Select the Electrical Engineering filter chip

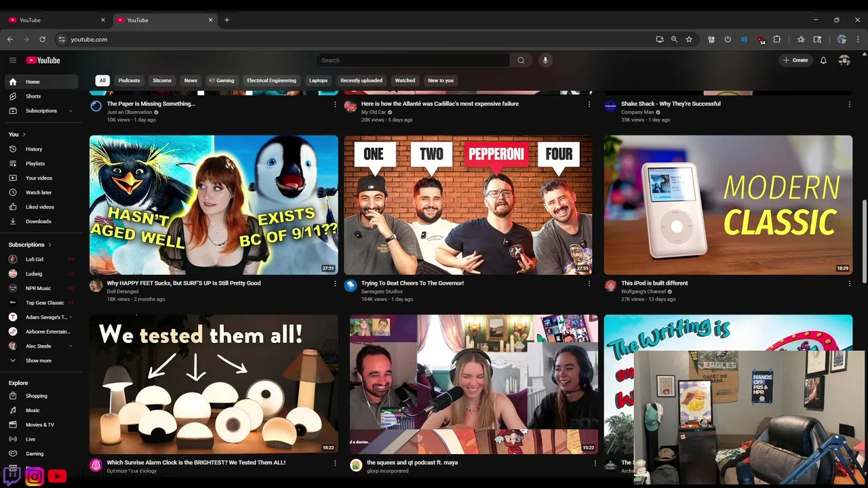point(271,80)
